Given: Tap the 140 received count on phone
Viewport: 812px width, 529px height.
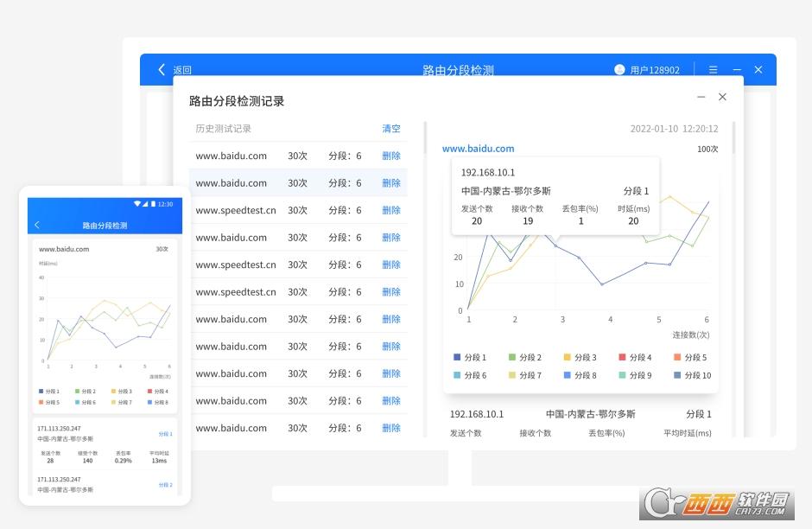Looking at the screenshot, I should coord(87,461).
